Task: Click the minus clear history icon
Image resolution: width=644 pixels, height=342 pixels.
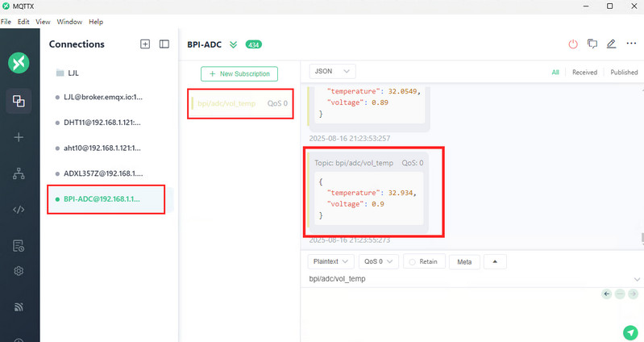Action: point(620,294)
